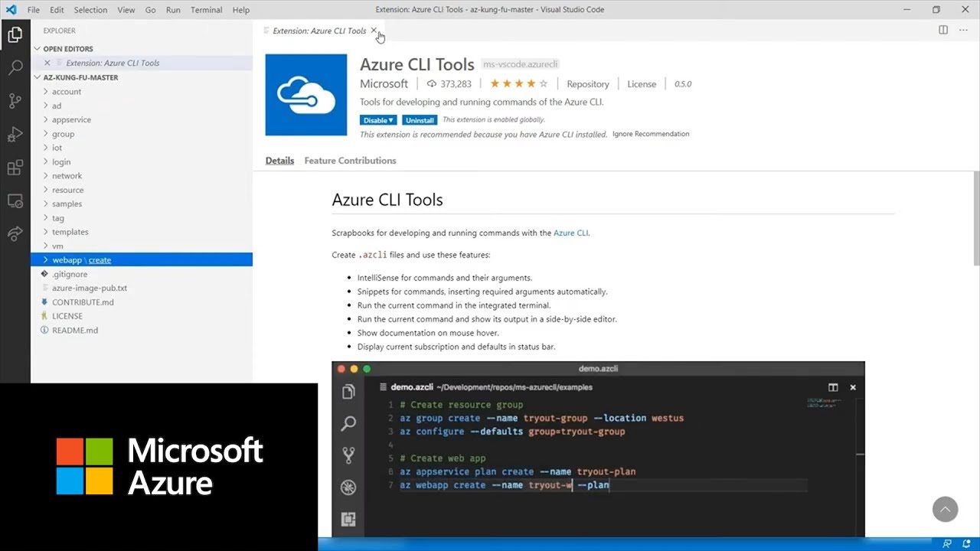Click the Azure CLI Tools extension logo
This screenshot has width=980, height=551.
point(306,95)
